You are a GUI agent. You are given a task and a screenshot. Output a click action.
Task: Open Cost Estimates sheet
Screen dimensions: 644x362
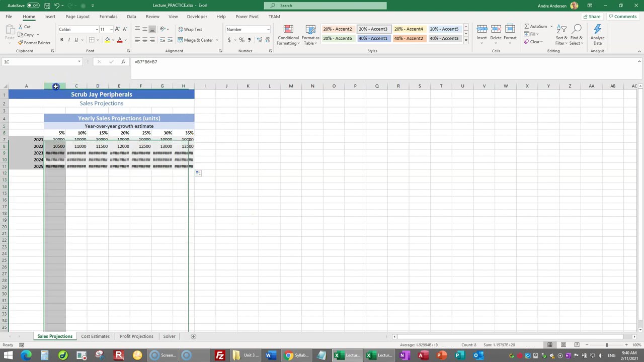tap(95, 336)
